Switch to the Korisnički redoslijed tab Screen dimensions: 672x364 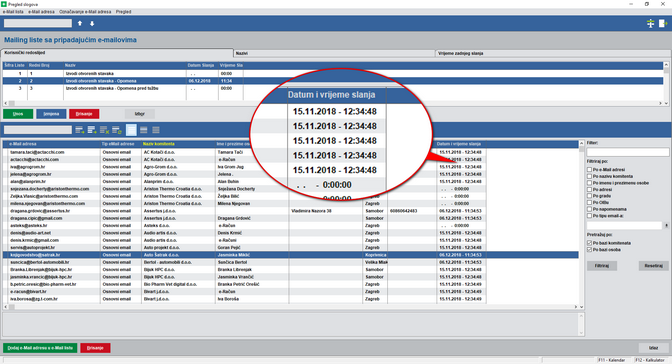(117, 53)
